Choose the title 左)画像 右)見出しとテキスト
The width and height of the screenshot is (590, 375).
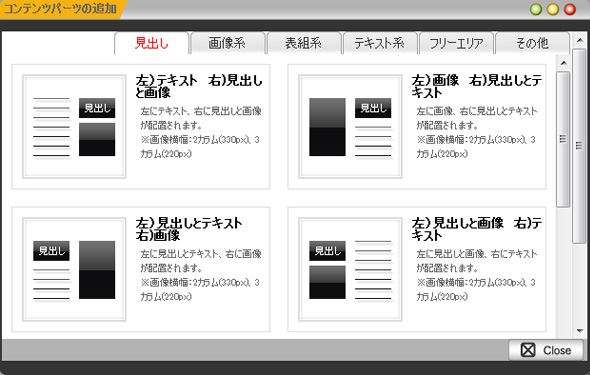(476, 87)
